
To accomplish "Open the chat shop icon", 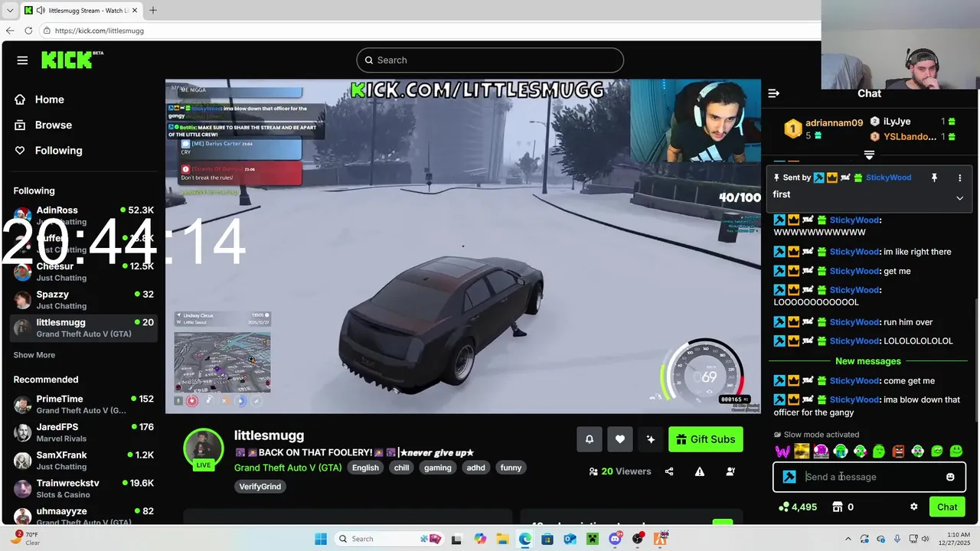I will tap(838, 507).
